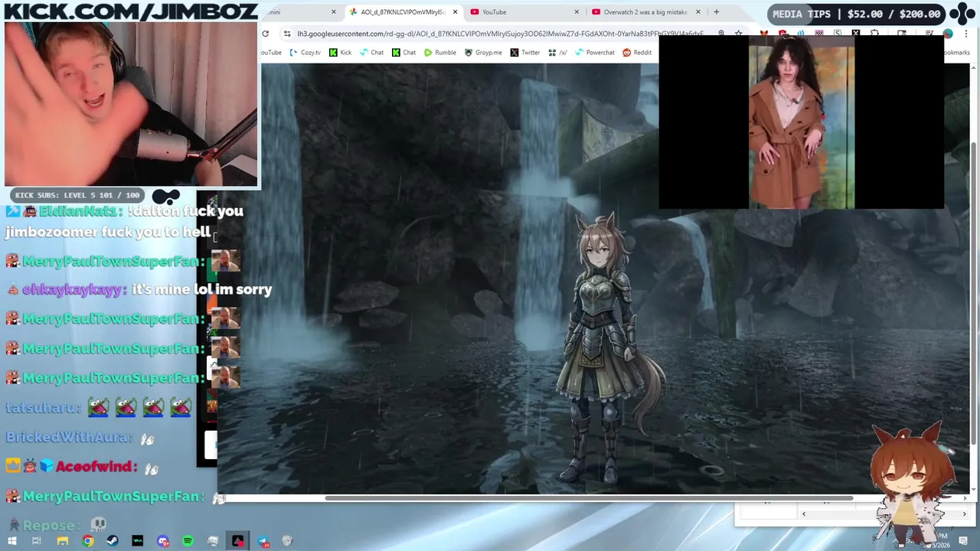
Task: Open Steam from the taskbar
Action: 113,541
